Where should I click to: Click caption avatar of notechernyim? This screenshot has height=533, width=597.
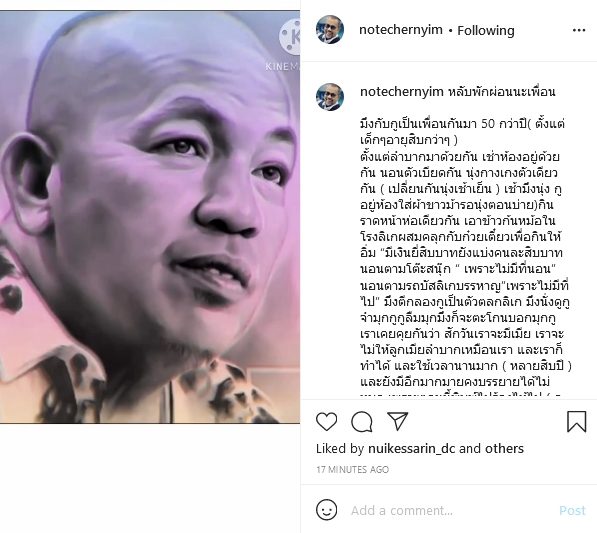pos(330,97)
